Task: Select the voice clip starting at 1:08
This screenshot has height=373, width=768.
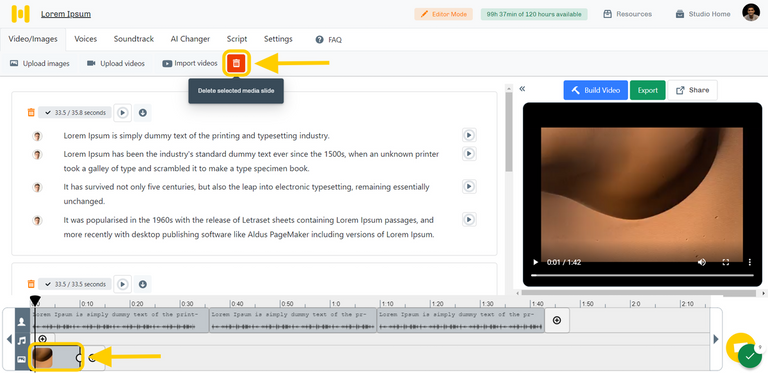Action: (460, 321)
